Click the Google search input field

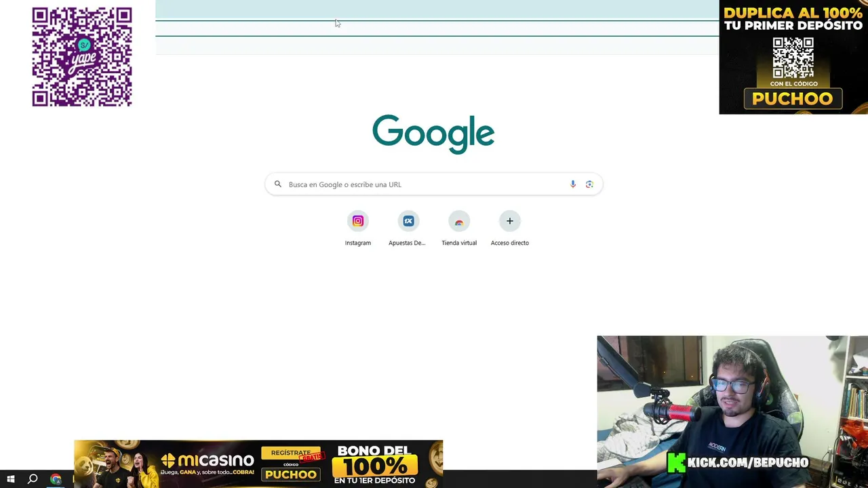433,184
